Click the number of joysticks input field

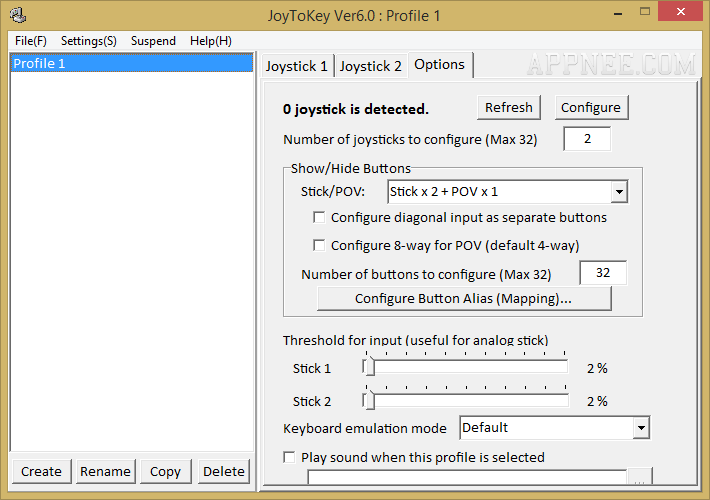[587, 139]
